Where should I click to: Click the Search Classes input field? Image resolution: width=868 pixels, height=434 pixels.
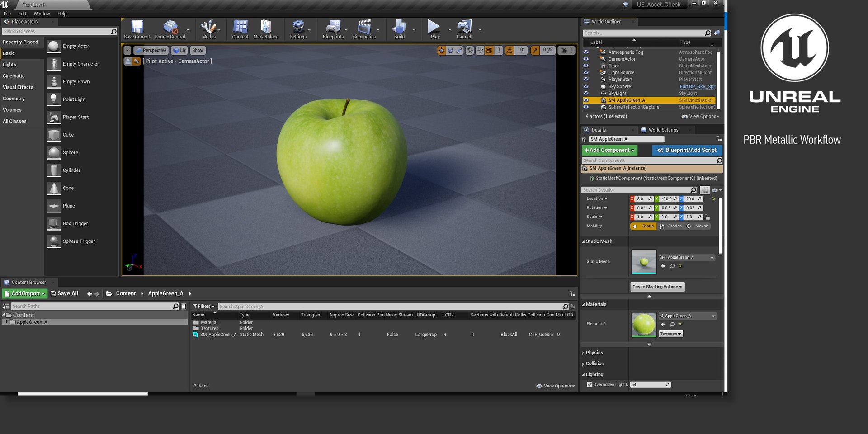point(60,32)
